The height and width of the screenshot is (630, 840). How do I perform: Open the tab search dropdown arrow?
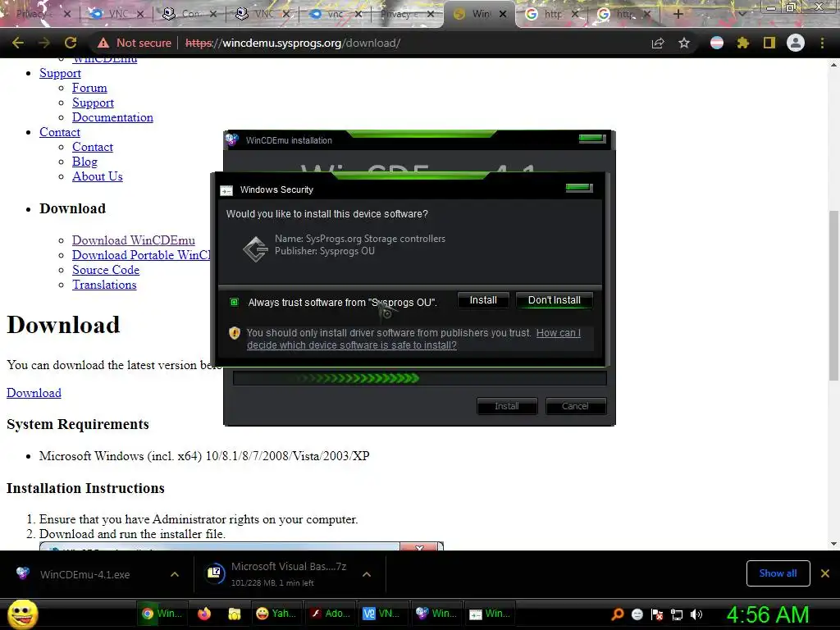(x=742, y=14)
